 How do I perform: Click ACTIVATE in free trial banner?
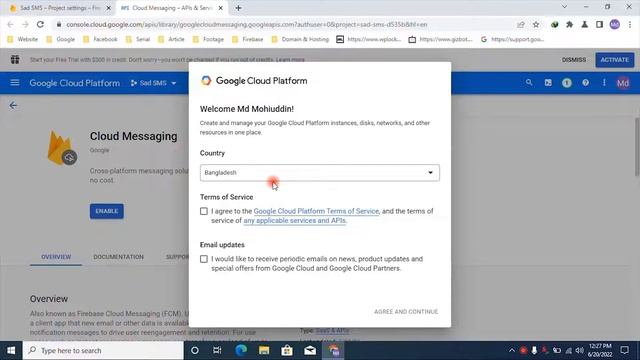click(615, 60)
